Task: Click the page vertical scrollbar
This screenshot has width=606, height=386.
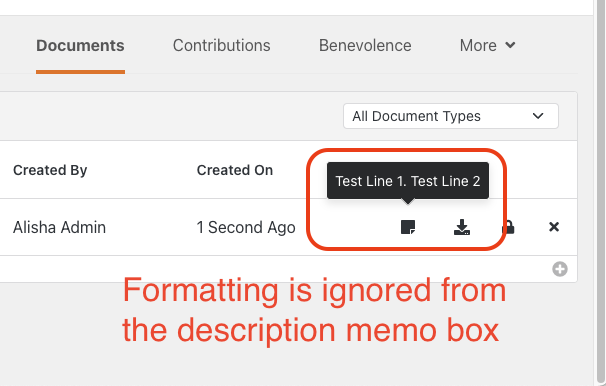Action: (x=599, y=193)
